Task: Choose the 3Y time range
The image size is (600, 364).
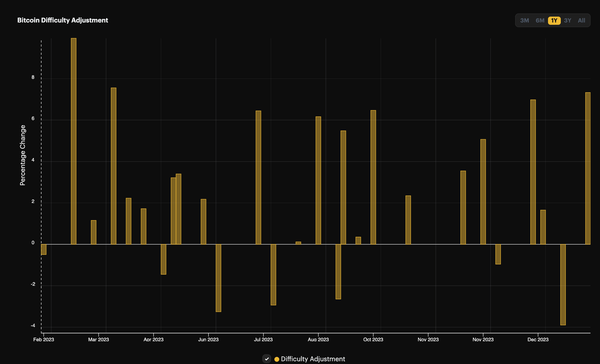Action: click(x=567, y=20)
